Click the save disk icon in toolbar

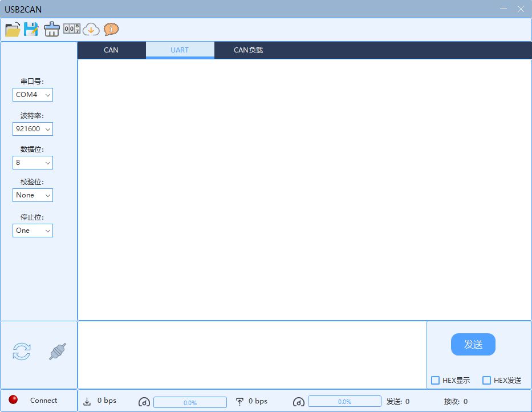coord(31,29)
